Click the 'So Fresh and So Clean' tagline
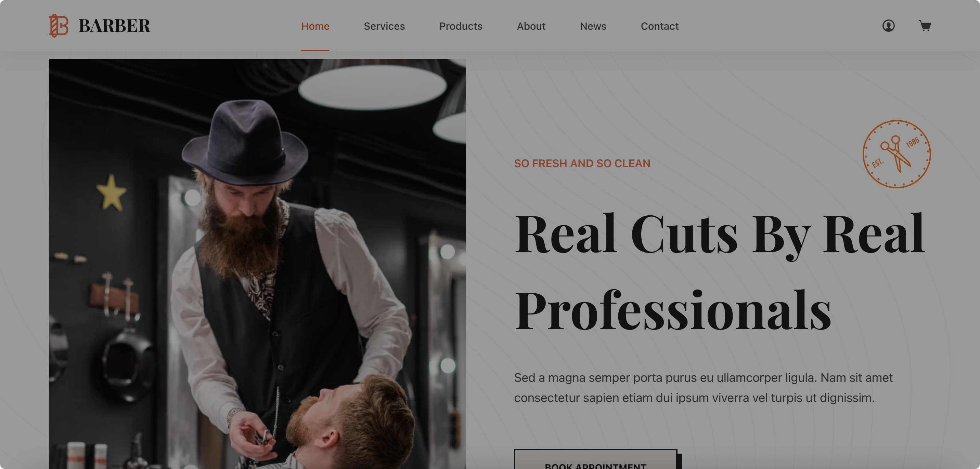Screen dimensions: 980x469 coord(582,163)
